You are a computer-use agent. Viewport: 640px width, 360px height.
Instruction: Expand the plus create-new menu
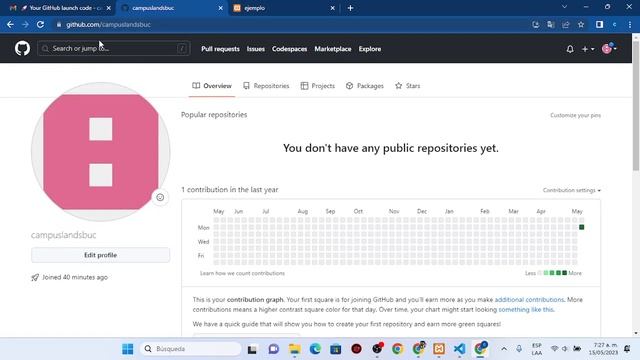[x=588, y=49]
